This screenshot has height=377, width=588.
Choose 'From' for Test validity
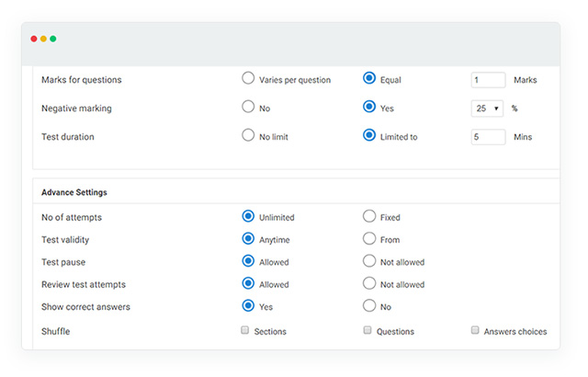click(369, 238)
